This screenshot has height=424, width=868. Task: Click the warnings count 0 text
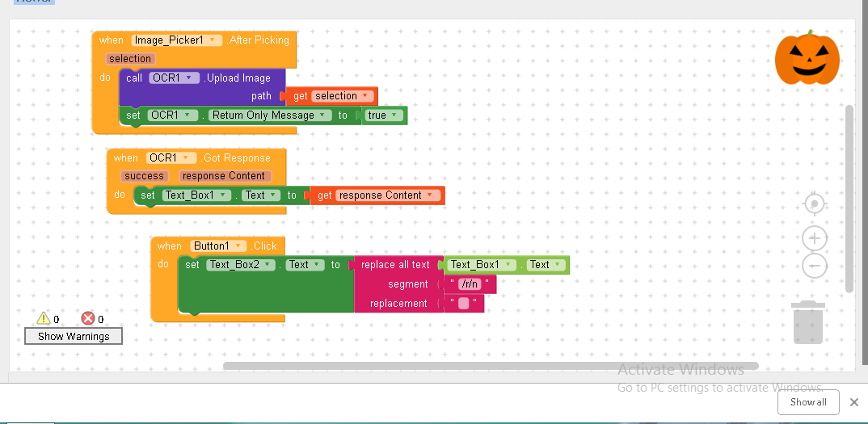pyautogui.click(x=57, y=319)
